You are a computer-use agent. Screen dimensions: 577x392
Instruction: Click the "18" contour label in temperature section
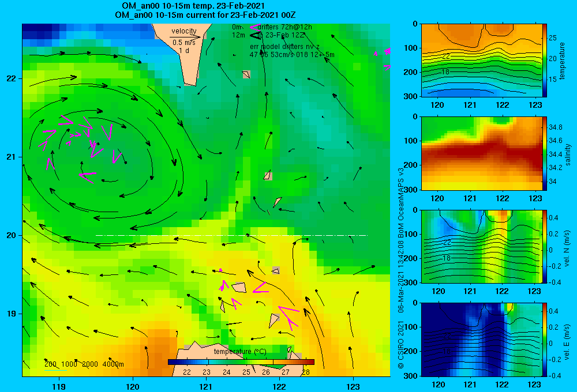pyautogui.click(x=445, y=72)
